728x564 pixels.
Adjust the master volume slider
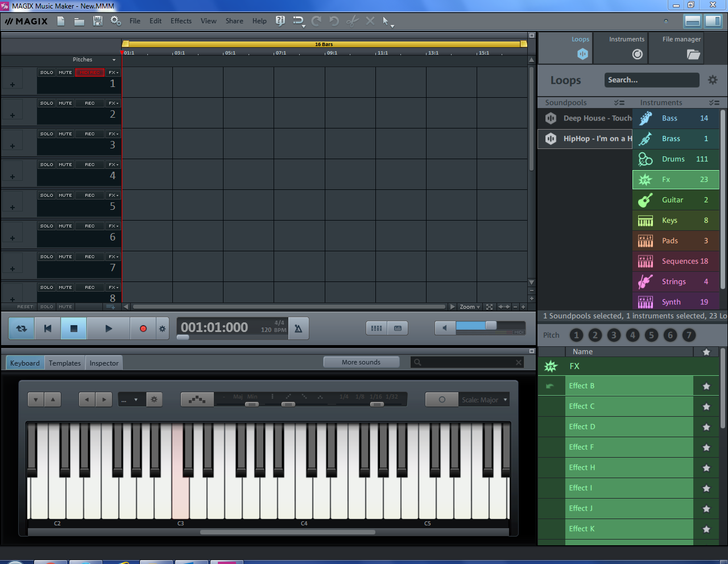pos(490,325)
